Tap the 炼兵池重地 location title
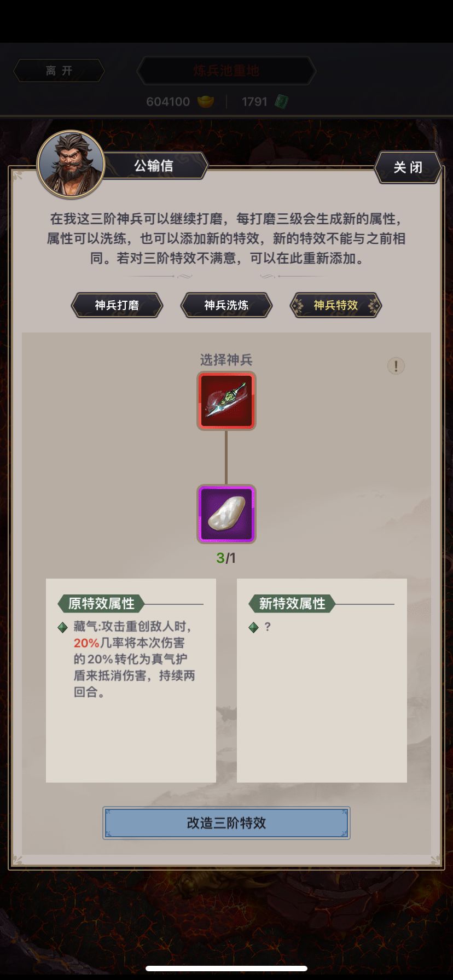Image resolution: width=453 pixels, height=980 pixels. tap(226, 71)
